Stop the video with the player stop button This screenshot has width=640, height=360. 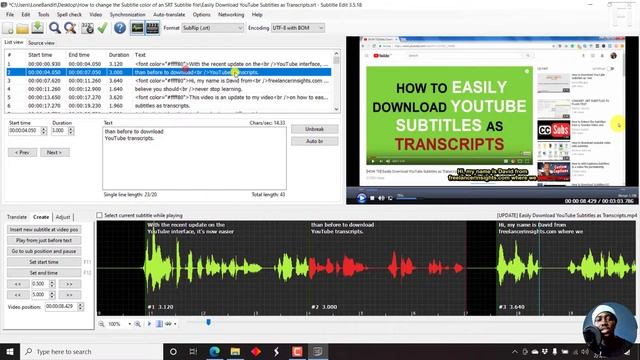[x=372, y=198]
